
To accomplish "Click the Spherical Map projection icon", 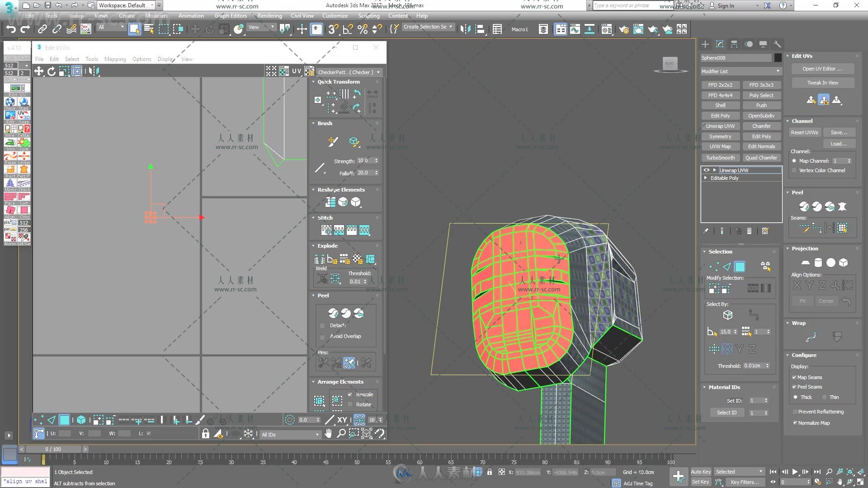I will (x=831, y=263).
